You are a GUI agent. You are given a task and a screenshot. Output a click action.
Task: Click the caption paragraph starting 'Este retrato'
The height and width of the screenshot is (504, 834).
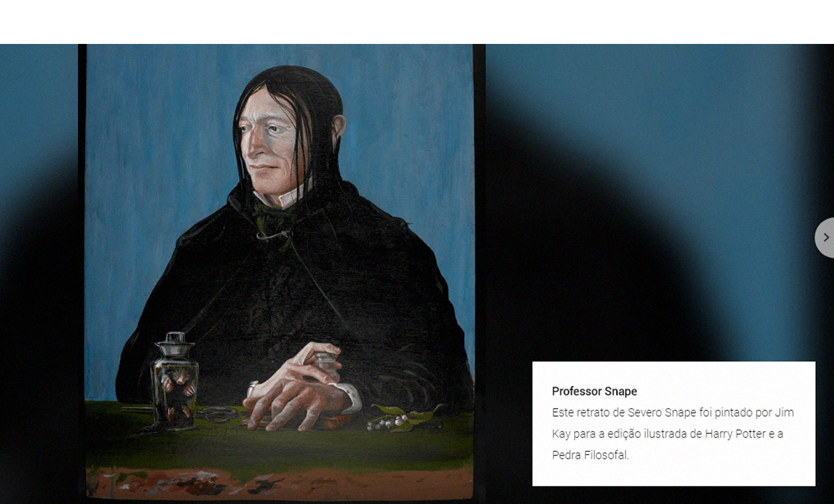tap(672, 434)
